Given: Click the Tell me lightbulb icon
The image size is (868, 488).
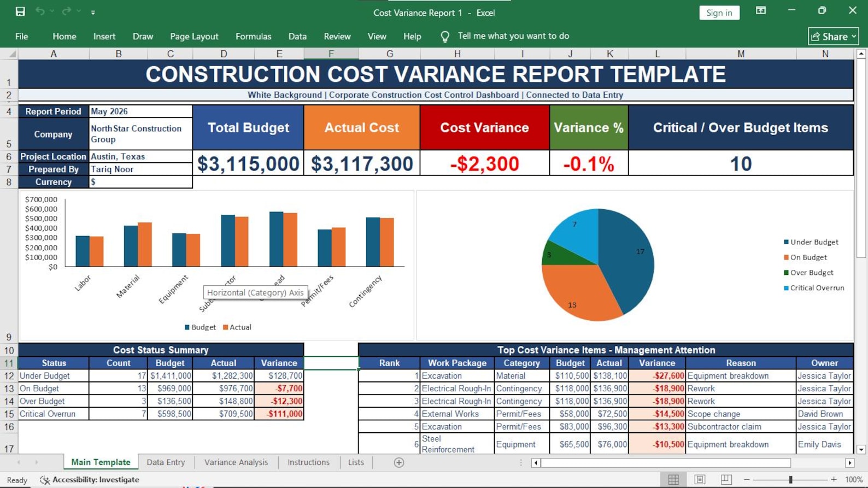Looking at the screenshot, I should [445, 37].
